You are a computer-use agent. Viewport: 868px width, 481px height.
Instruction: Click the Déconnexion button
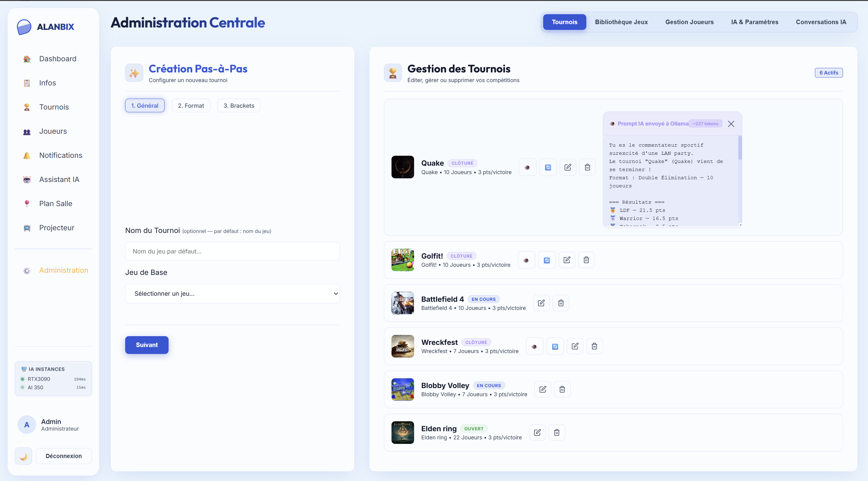coord(64,456)
